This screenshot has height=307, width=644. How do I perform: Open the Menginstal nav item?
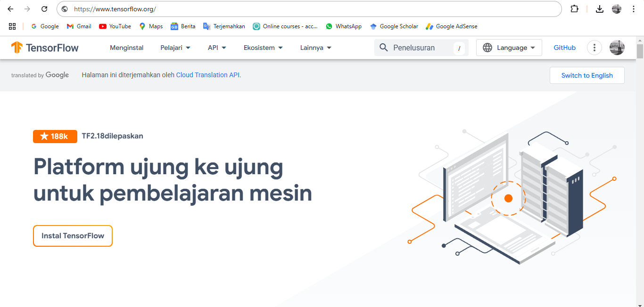click(x=127, y=48)
